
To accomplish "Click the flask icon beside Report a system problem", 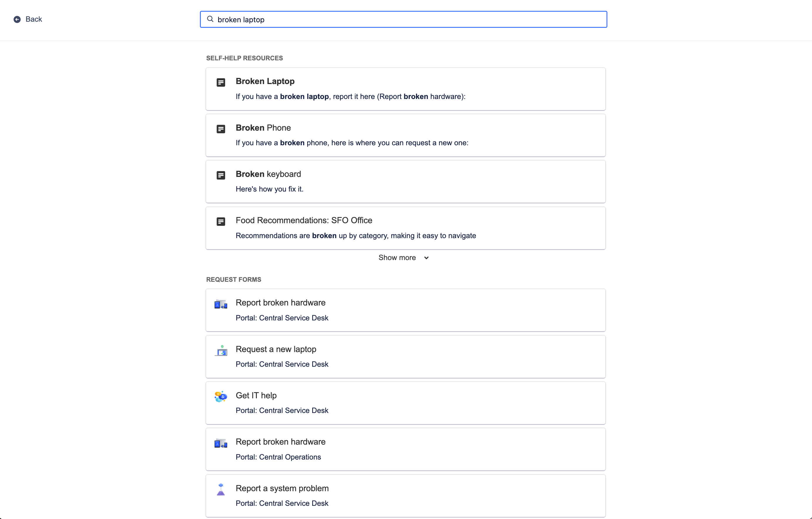I will coord(221,490).
